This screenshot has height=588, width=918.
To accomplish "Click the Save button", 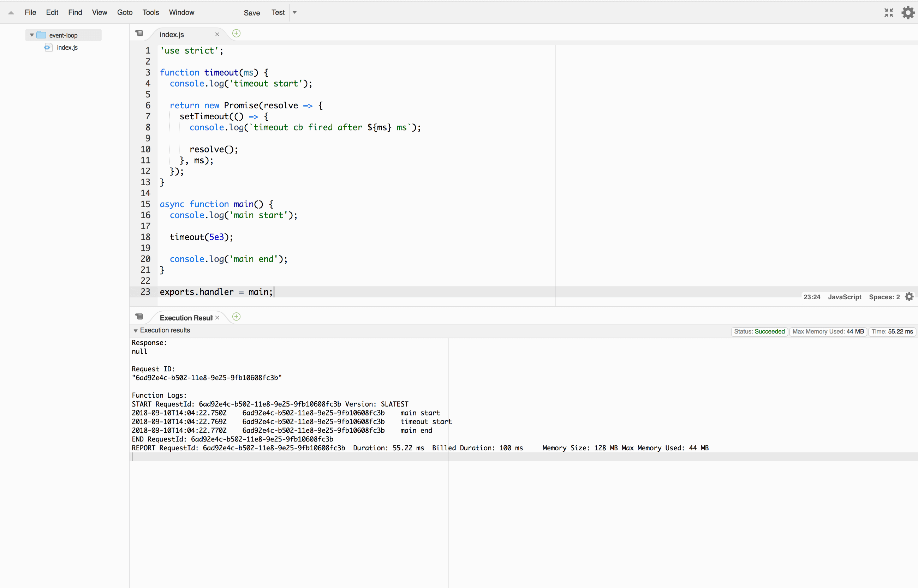I will point(252,13).
